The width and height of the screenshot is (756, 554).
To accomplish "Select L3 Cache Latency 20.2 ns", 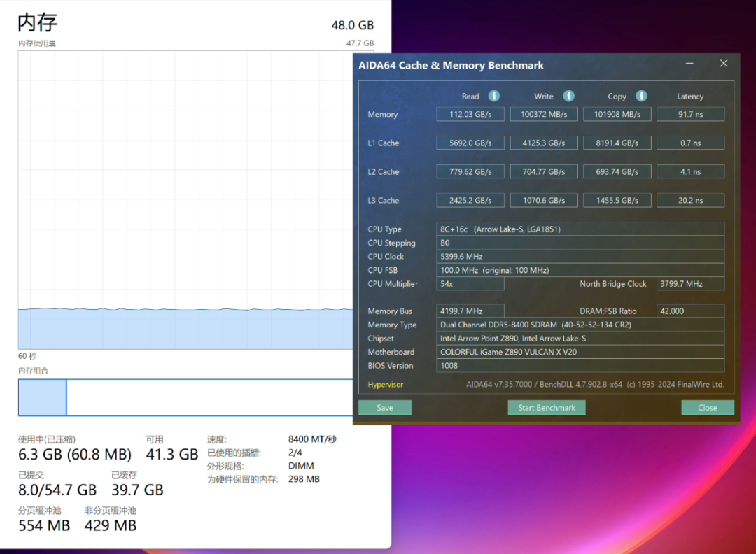I will tap(690, 200).
